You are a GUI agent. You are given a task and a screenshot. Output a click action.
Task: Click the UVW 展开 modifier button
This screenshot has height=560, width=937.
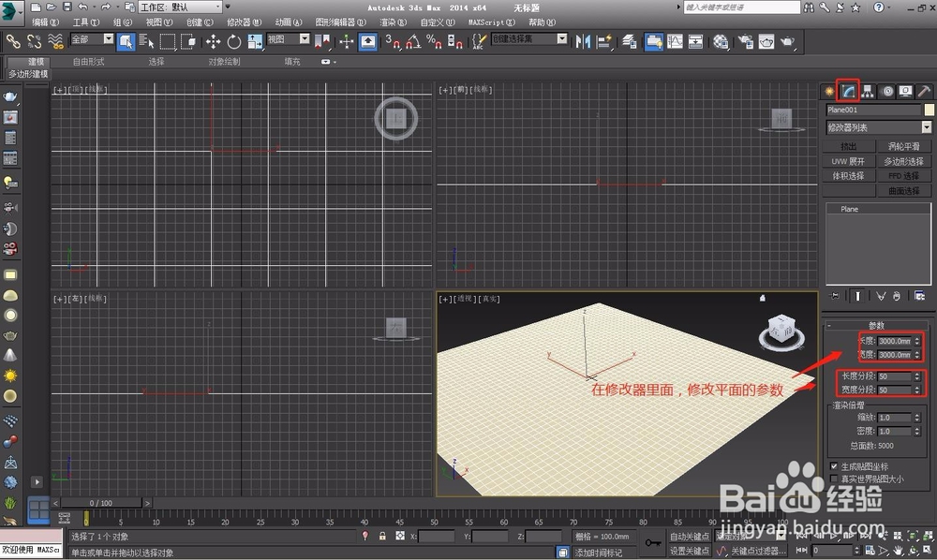pyautogui.click(x=849, y=161)
